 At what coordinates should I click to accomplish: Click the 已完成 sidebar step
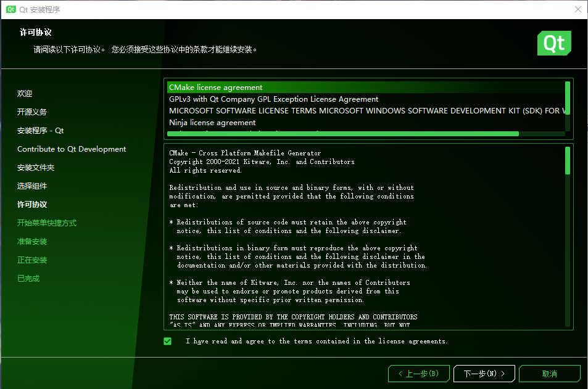[x=28, y=279]
